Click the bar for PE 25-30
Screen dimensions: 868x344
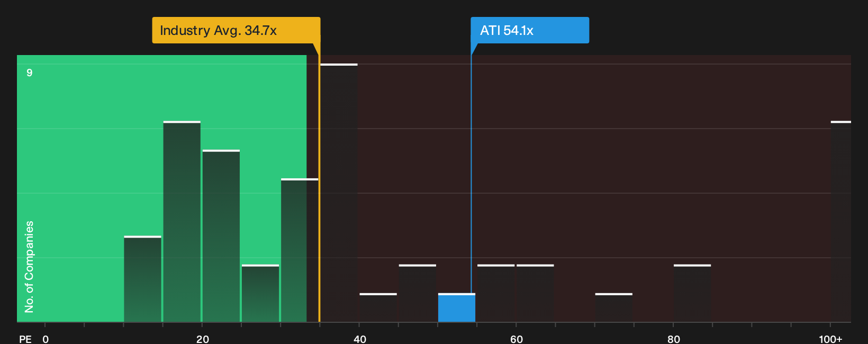(260, 293)
